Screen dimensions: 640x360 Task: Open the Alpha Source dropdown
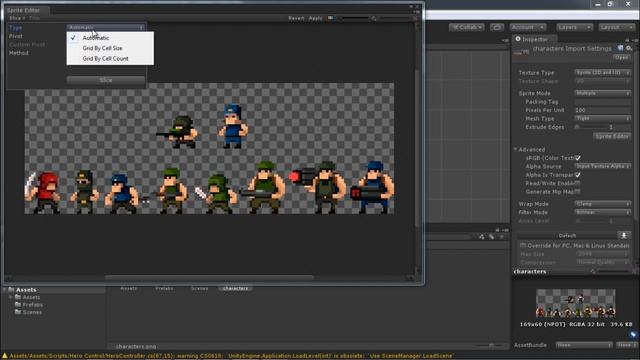pos(602,167)
